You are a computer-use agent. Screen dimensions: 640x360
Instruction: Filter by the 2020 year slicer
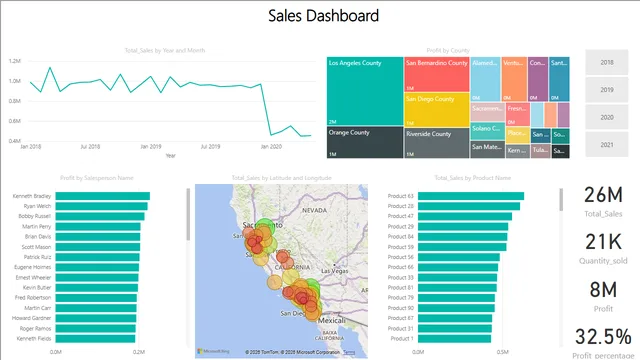(x=607, y=117)
